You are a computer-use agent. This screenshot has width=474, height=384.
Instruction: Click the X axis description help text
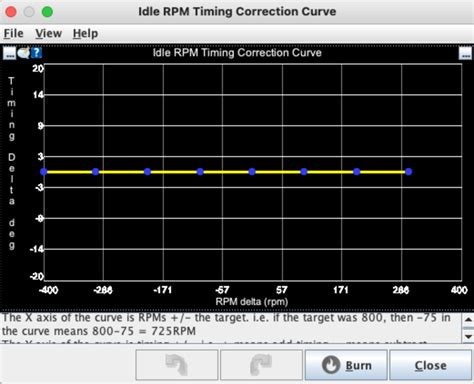pos(227,324)
